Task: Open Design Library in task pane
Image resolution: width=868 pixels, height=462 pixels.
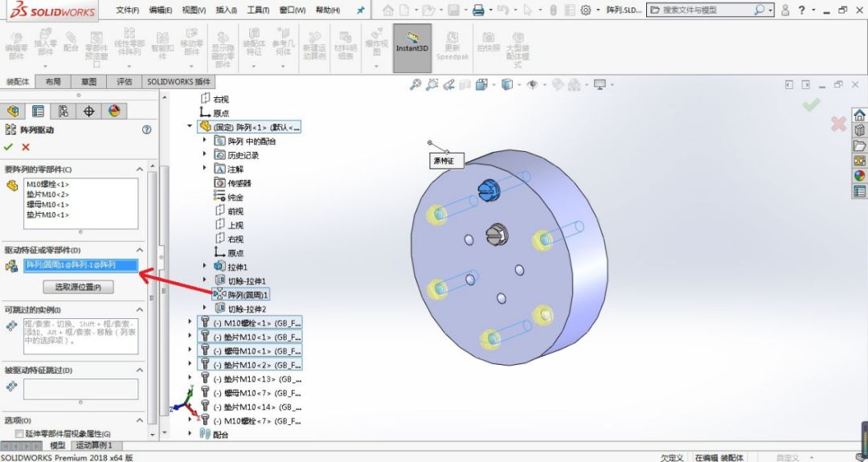Action: tap(859, 130)
